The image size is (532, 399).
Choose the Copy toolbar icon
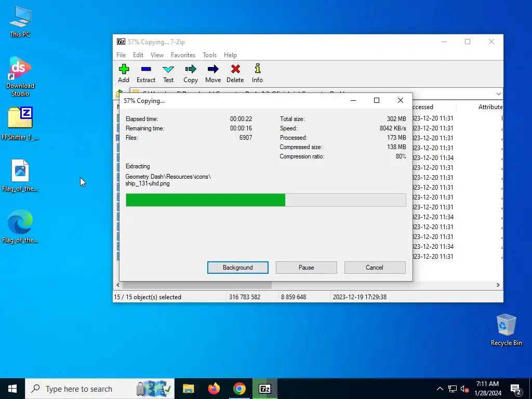(x=191, y=73)
